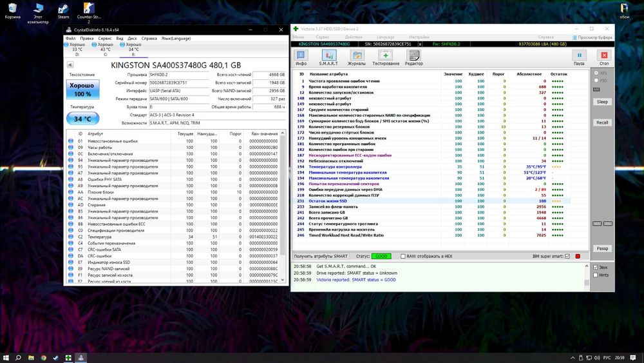The width and height of the screenshot is (644, 363).
Task: Open Тестирование in Victoria toolbar
Action: (x=386, y=57)
